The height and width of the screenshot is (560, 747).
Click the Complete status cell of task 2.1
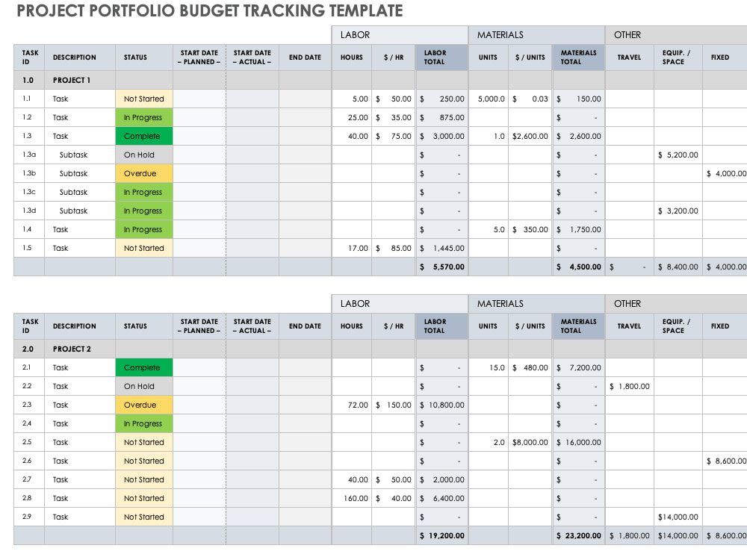143,367
